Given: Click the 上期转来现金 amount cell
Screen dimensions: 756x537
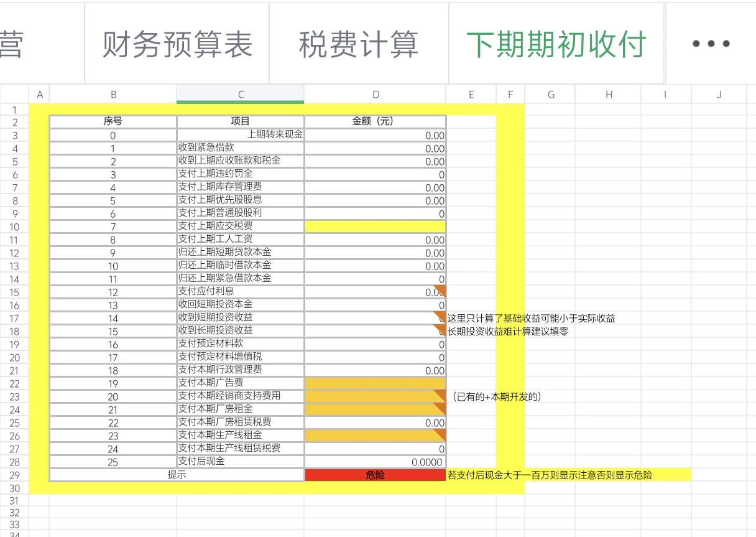Looking at the screenshot, I should (375, 135).
